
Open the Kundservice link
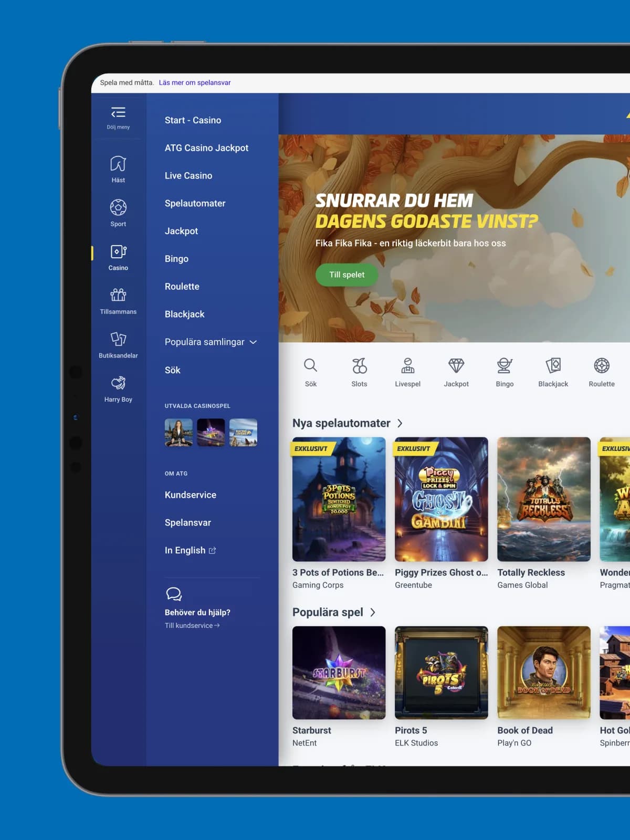tap(191, 495)
